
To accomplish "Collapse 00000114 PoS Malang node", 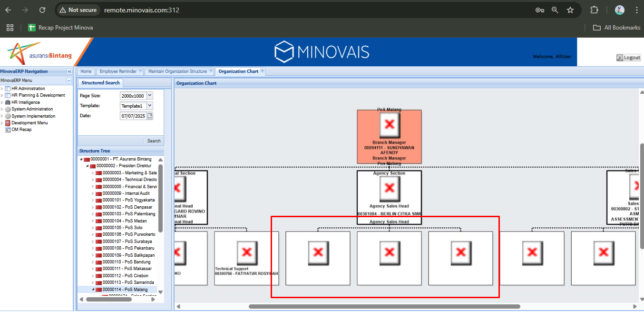I will pos(93,290).
